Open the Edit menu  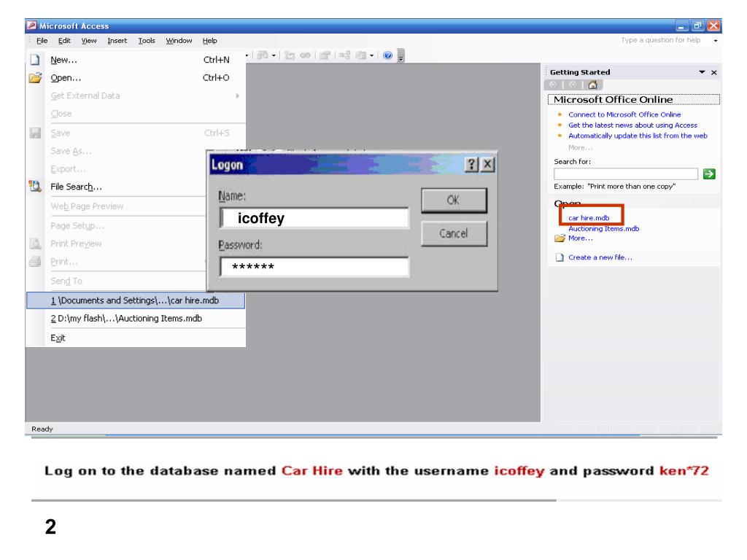coord(64,41)
